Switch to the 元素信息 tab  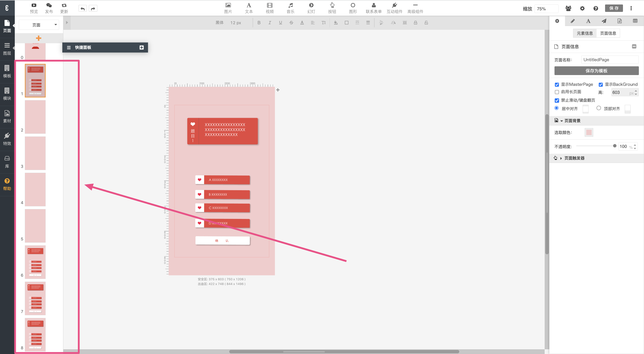point(584,33)
